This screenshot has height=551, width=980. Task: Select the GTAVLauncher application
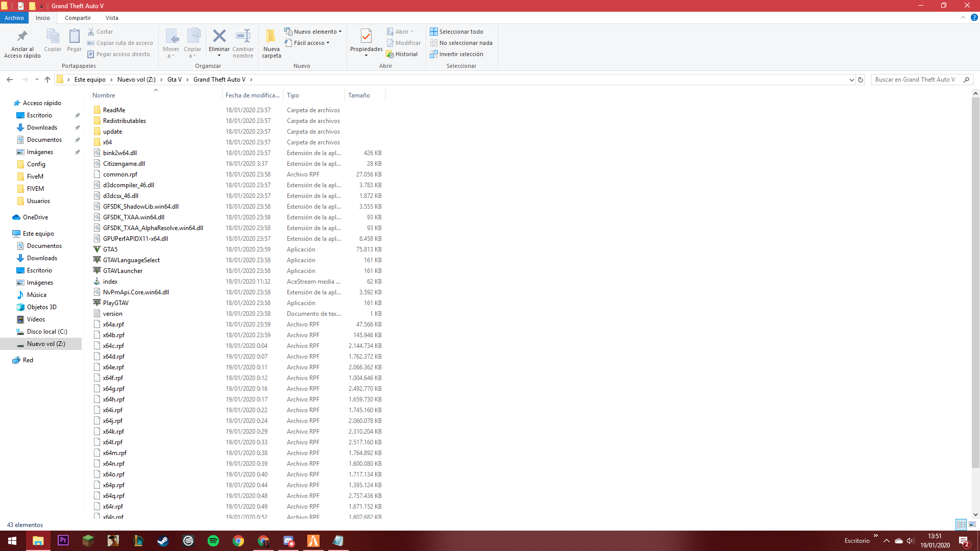click(x=122, y=271)
